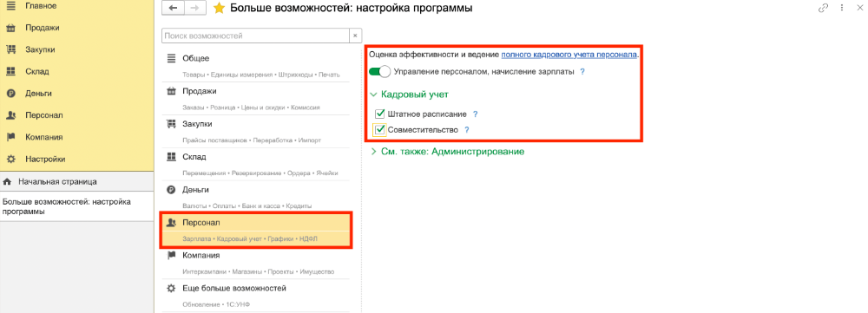Image resolution: width=868 pixels, height=313 pixels.
Task: Click Общее list icon in settings list
Action: 171,58
